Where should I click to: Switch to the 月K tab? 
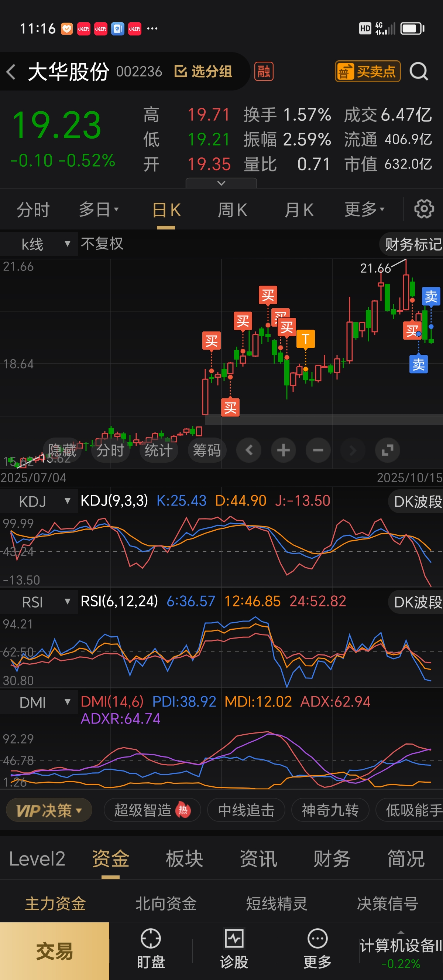[299, 210]
